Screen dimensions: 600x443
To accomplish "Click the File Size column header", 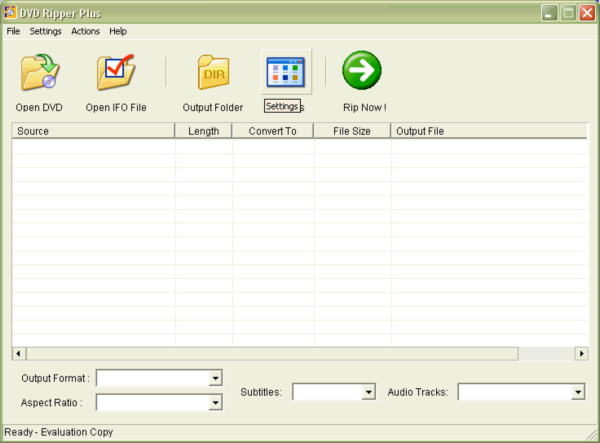I will (x=352, y=131).
